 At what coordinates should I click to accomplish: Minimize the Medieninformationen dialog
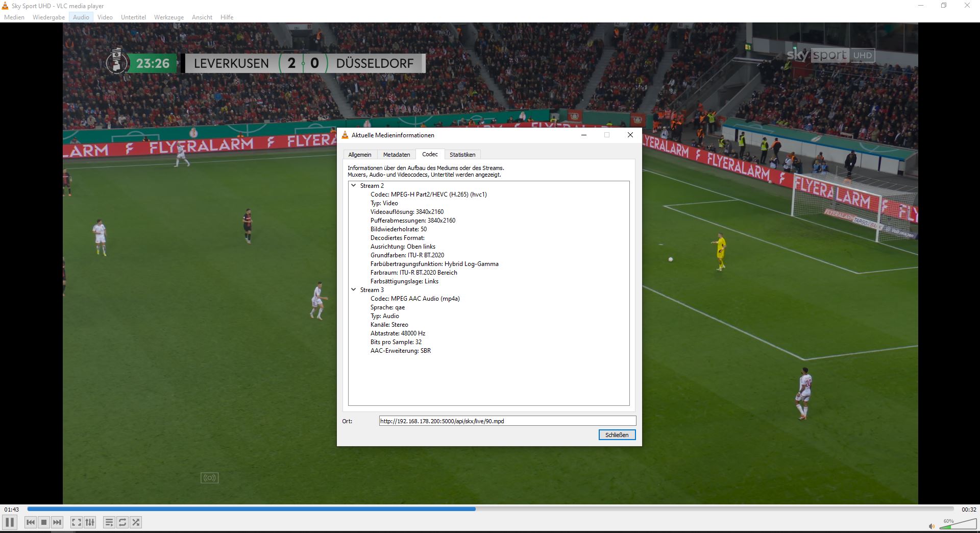pyautogui.click(x=584, y=135)
